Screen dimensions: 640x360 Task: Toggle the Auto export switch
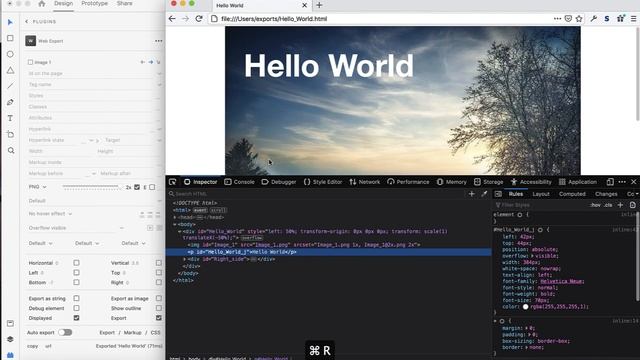(x=65, y=332)
